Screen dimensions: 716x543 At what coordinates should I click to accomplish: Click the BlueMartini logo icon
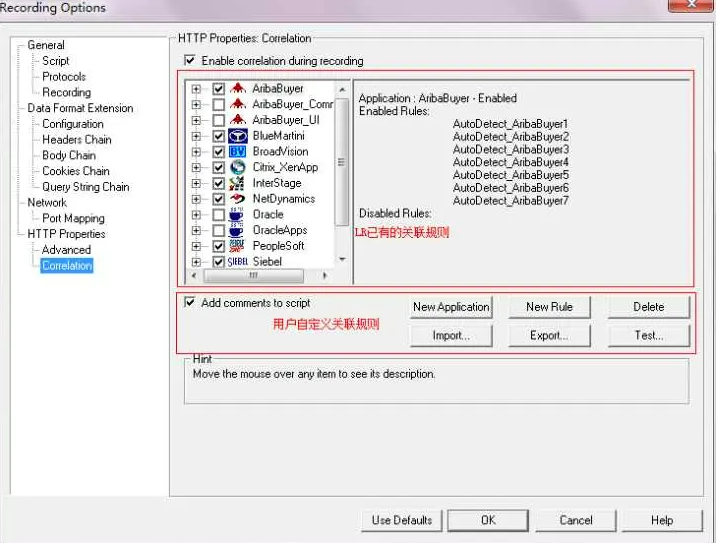[237, 136]
